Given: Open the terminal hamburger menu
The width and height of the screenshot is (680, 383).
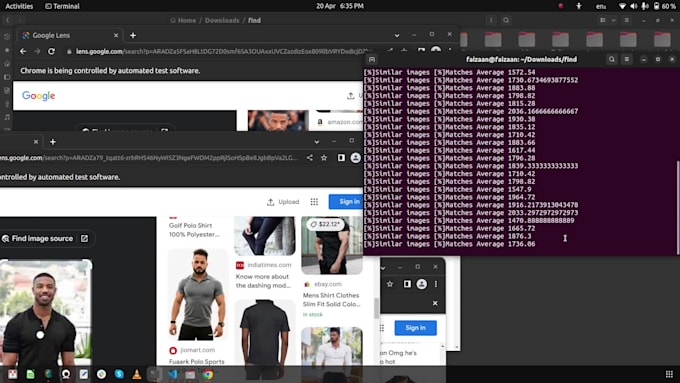Looking at the screenshot, I should click(x=627, y=59).
